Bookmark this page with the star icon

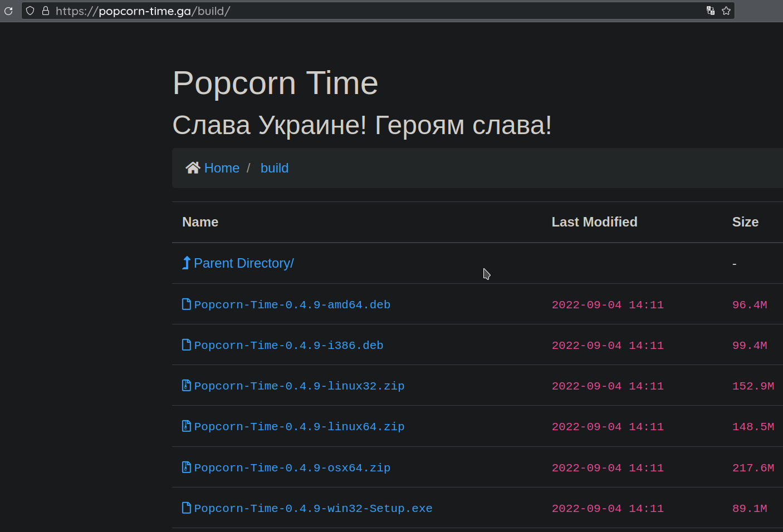726,11
